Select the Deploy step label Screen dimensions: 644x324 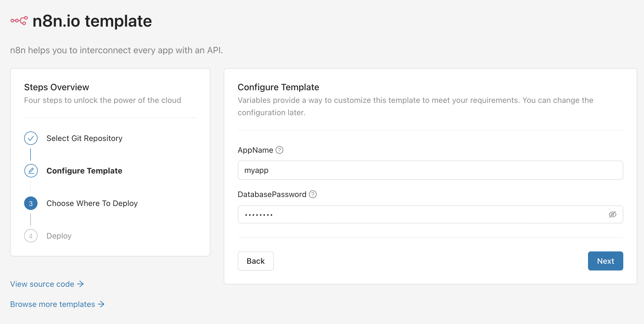[x=59, y=236]
